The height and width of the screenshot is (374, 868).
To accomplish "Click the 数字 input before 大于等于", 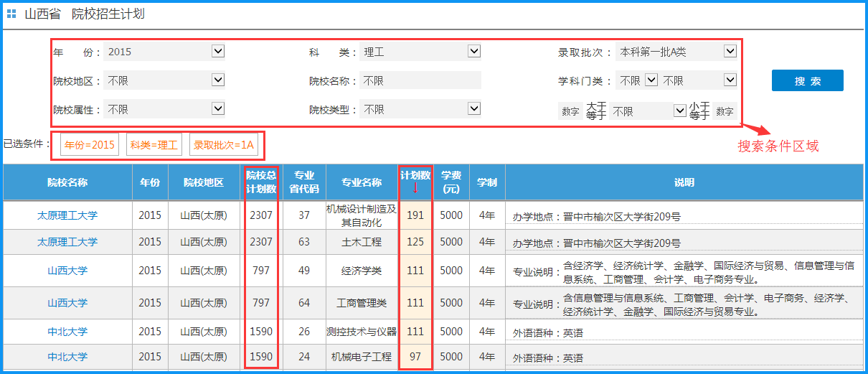I will tap(570, 111).
